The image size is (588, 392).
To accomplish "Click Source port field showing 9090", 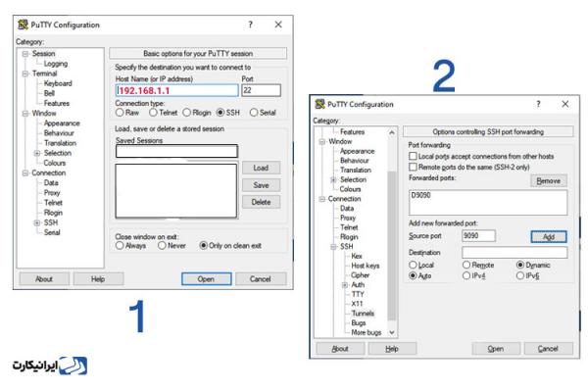I will click(x=478, y=235).
